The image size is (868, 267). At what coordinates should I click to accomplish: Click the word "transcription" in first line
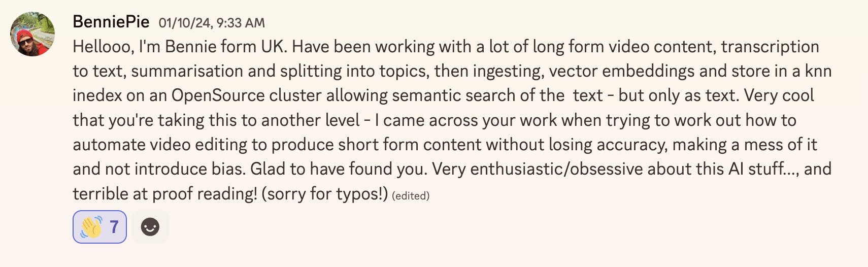point(770,47)
